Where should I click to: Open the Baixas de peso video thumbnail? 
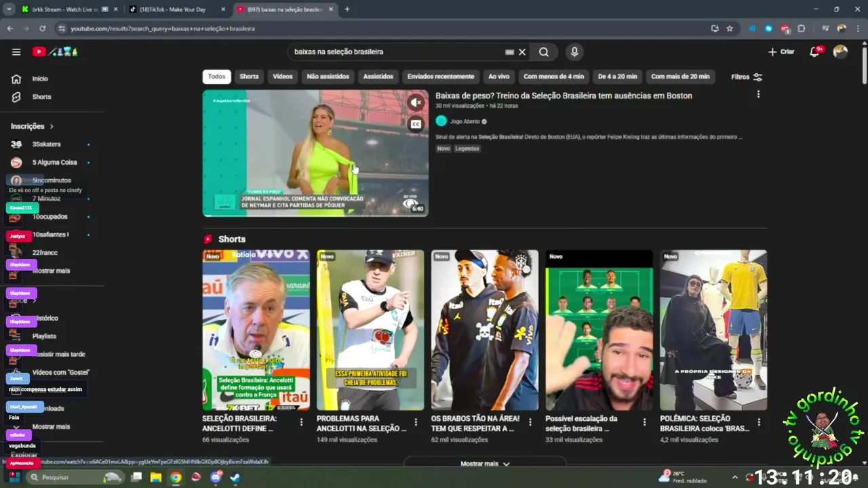tap(315, 153)
